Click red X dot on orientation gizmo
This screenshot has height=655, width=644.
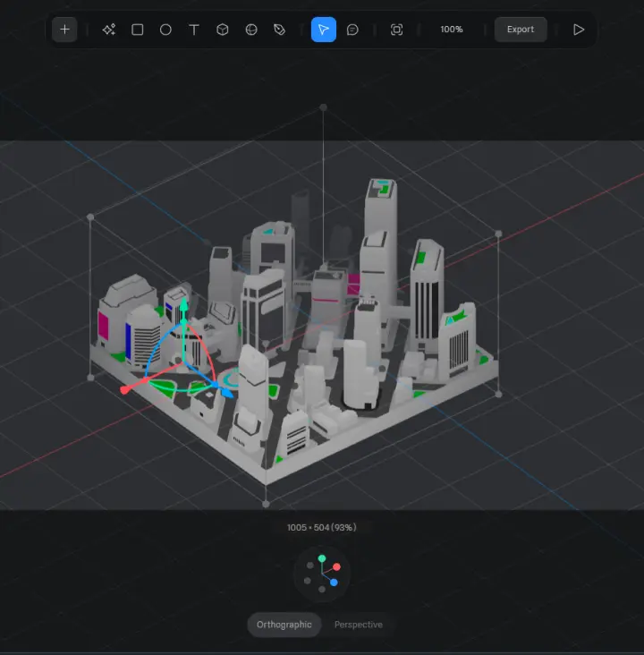[336, 566]
